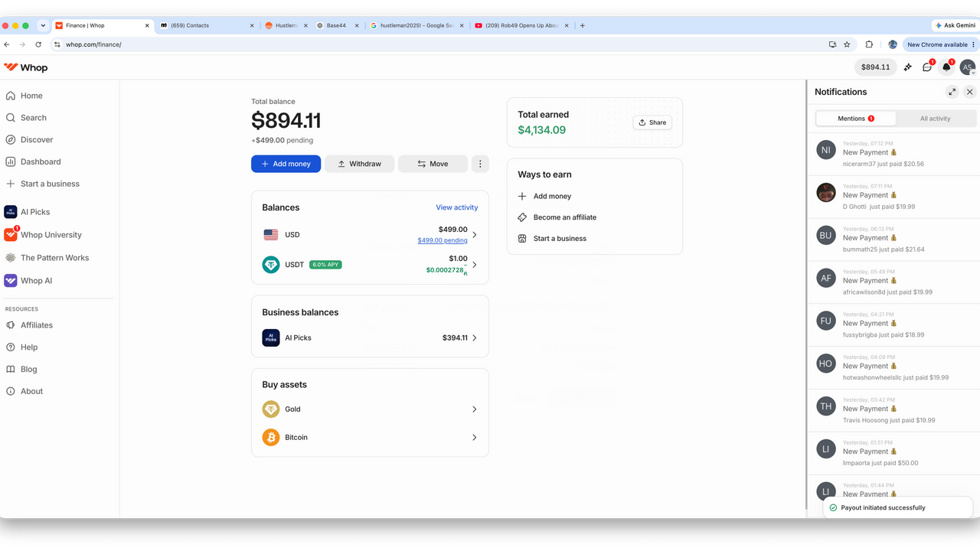Close the Notifications panel

(x=970, y=92)
